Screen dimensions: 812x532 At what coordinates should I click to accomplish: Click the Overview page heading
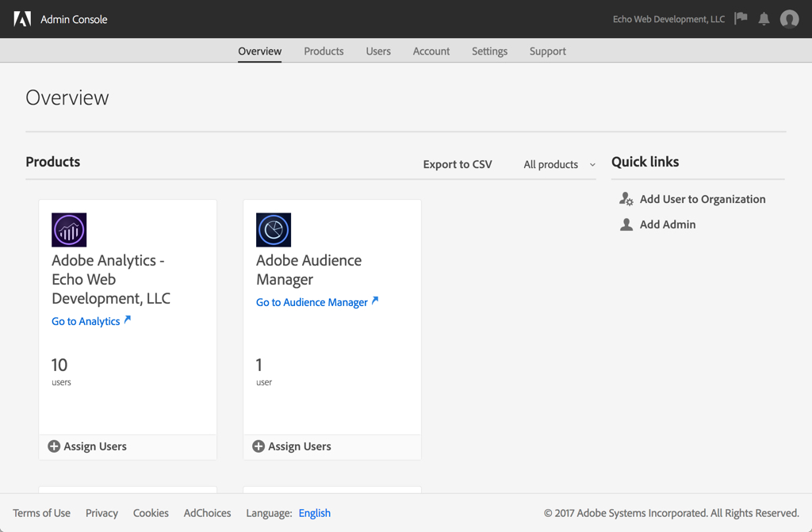(67, 98)
